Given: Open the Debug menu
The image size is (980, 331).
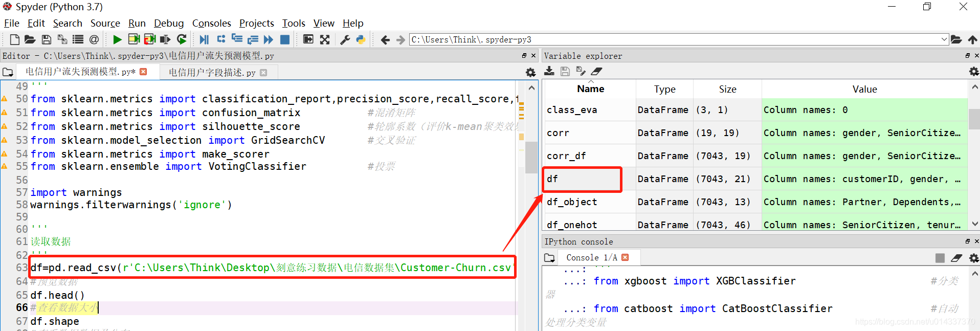Looking at the screenshot, I should [x=169, y=23].
